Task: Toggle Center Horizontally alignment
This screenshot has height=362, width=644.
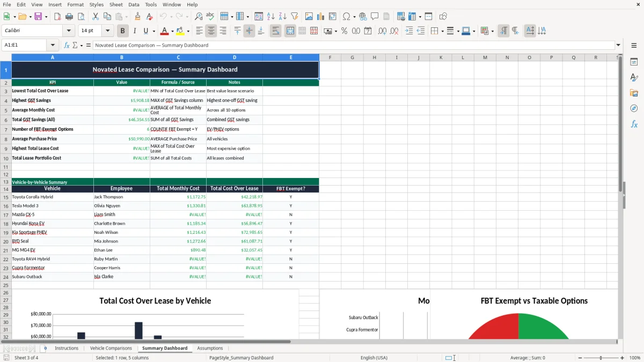Action: (x=211, y=31)
